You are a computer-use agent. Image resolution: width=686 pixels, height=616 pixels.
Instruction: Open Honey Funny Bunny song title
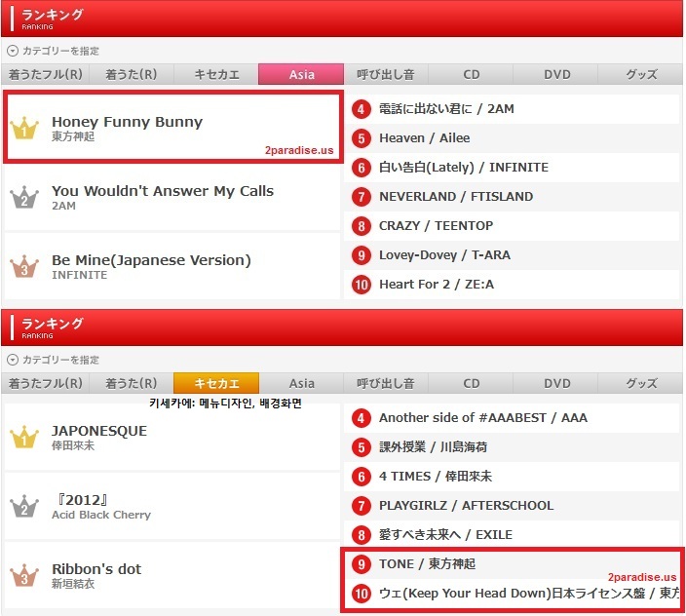[x=128, y=122]
